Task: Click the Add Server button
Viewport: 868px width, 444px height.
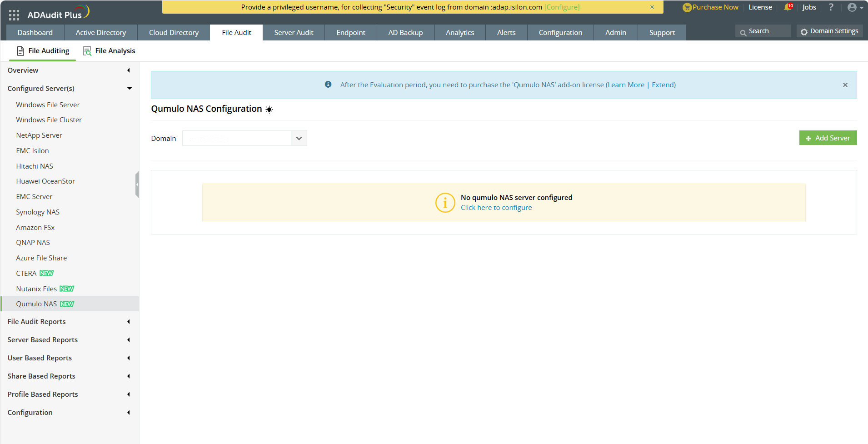Action: click(828, 138)
